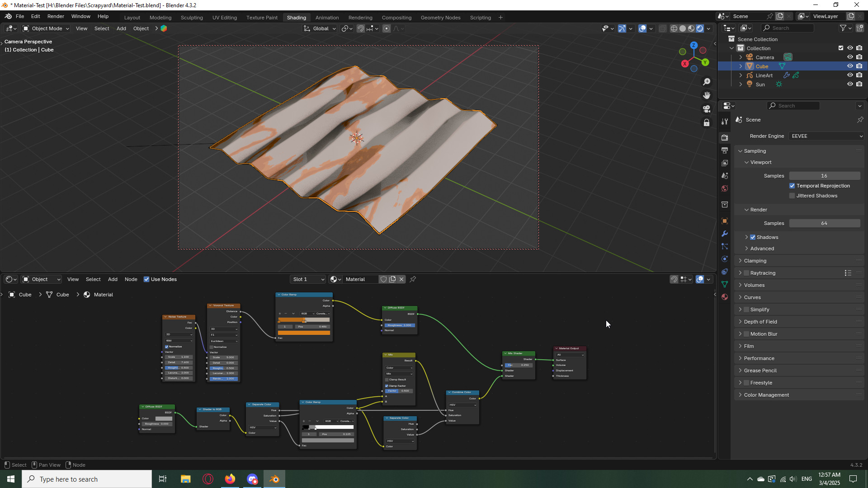Adjust the Render Samples 64 field
The height and width of the screenshot is (488, 868).
[x=825, y=223]
